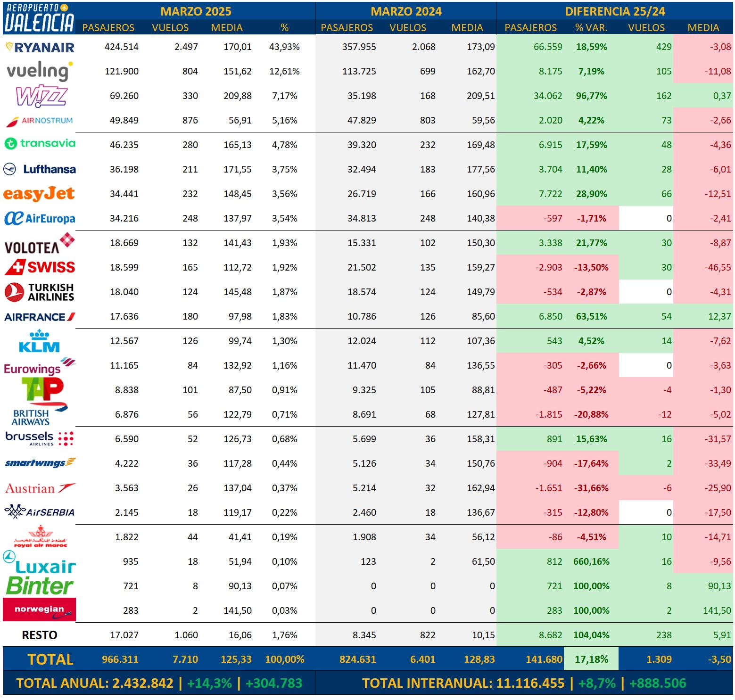Click the red Norwegian logo

tap(40, 609)
